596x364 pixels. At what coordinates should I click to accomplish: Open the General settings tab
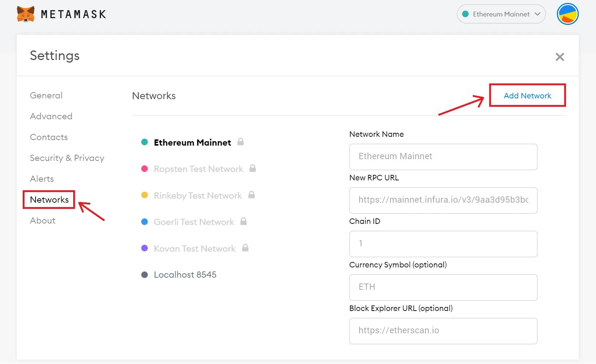pos(46,95)
